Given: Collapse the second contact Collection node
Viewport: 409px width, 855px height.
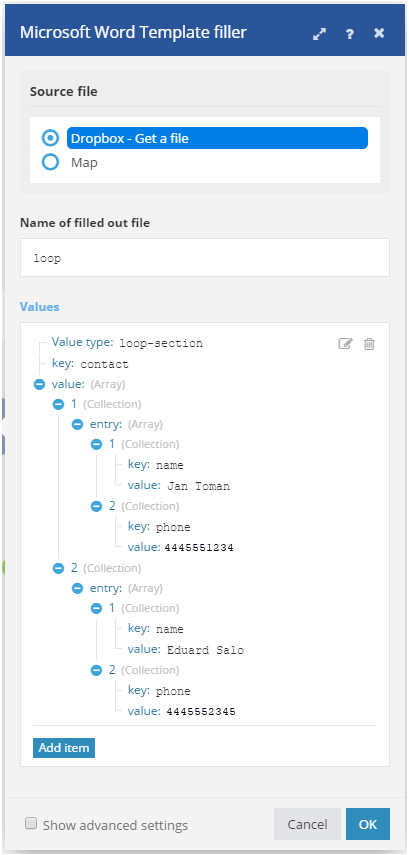Looking at the screenshot, I should [58, 569].
